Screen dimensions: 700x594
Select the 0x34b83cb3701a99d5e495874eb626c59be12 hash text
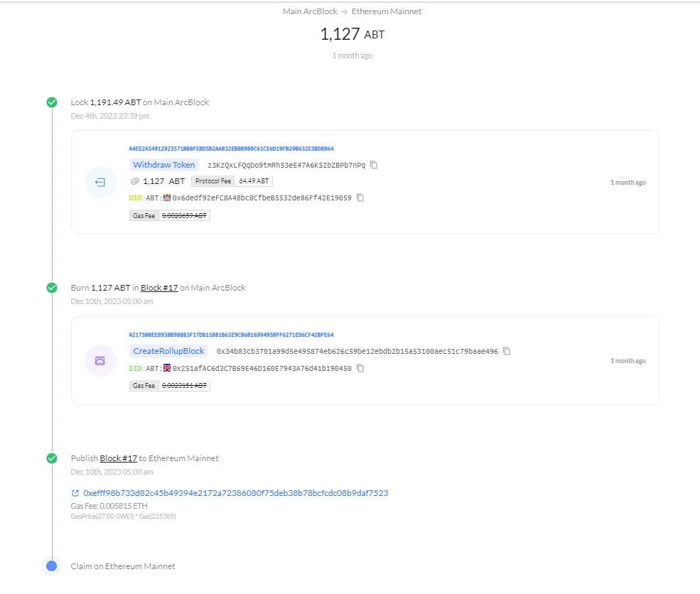click(x=357, y=351)
